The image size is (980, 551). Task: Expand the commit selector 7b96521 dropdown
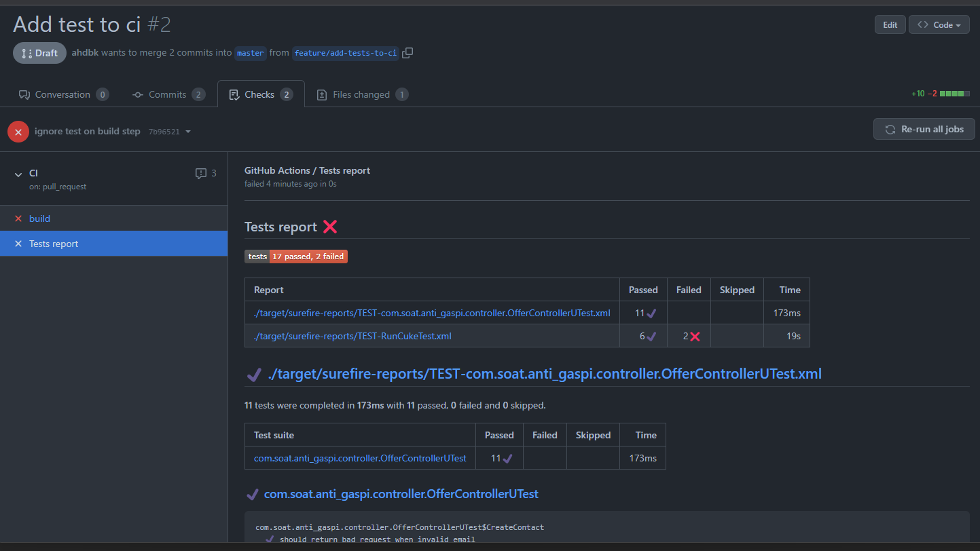tap(170, 132)
